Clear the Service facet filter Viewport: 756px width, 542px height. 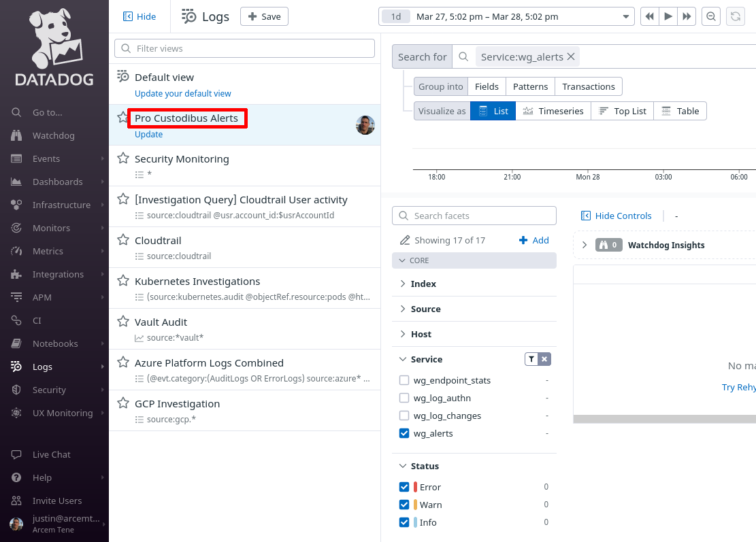(544, 359)
